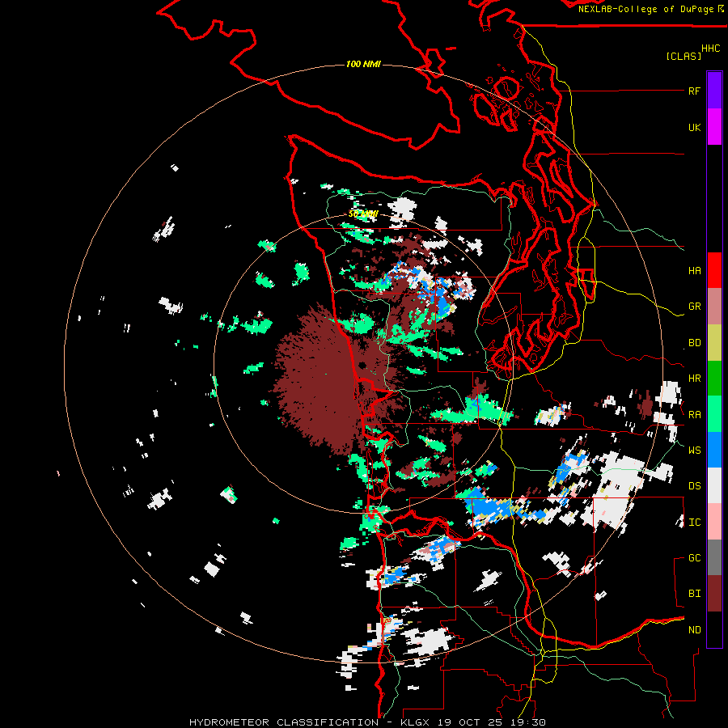This screenshot has width=728, height=728.
Task: Pick the yellow BD big drops swatch
Action: click(714, 343)
